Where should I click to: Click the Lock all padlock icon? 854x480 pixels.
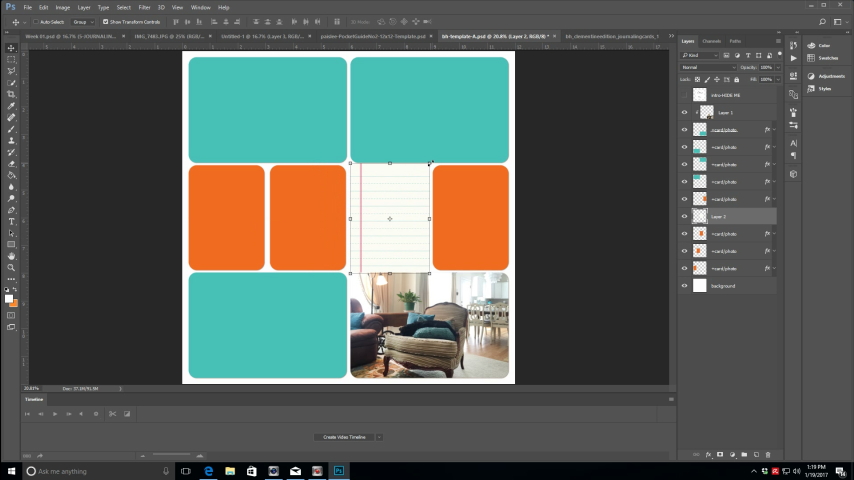pos(736,80)
